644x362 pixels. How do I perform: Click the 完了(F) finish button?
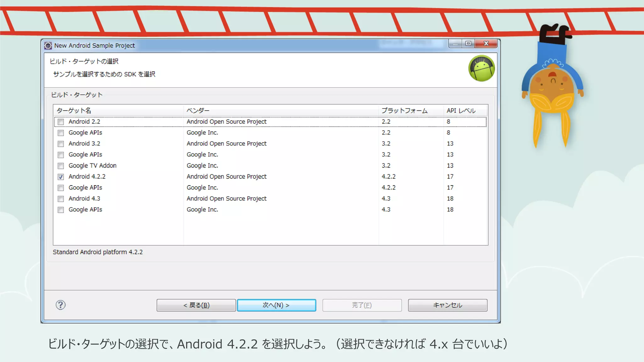(362, 305)
